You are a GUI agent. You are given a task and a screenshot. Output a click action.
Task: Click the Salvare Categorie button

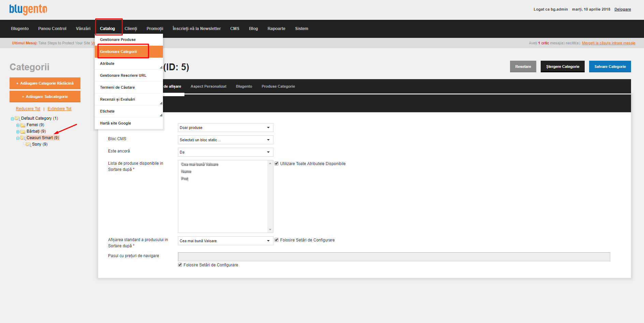tap(610, 67)
